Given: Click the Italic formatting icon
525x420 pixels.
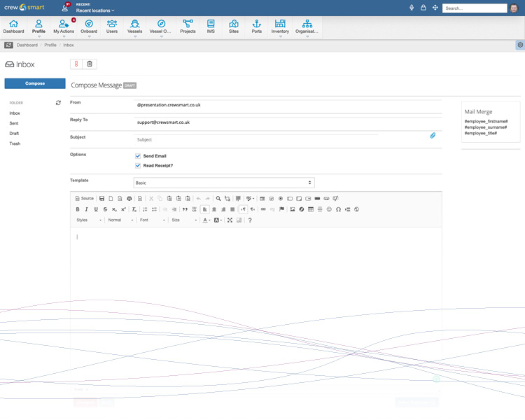Looking at the screenshot, I should tap(87, 209).
